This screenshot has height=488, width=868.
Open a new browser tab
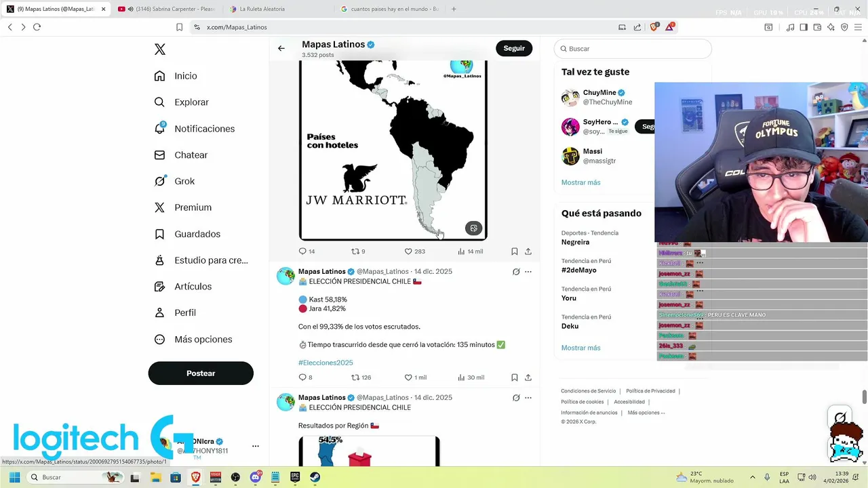click(x=454, y=9)
